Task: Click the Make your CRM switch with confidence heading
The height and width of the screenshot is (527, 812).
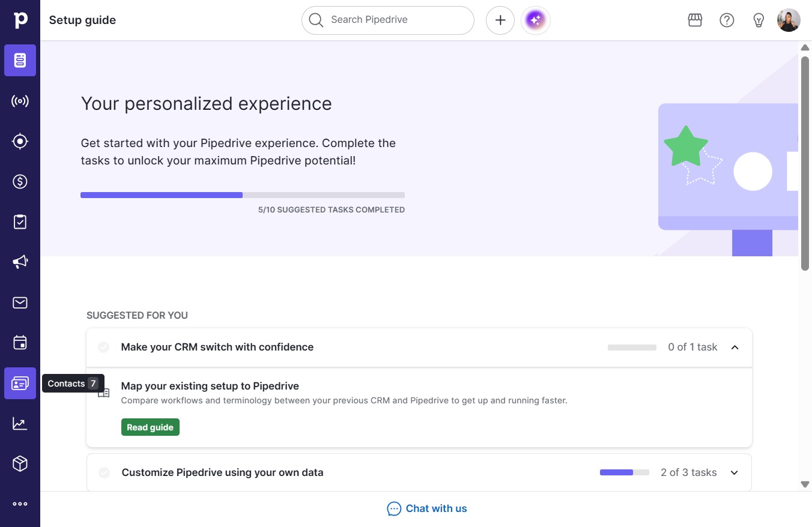Action: click(x=217, y=347)
